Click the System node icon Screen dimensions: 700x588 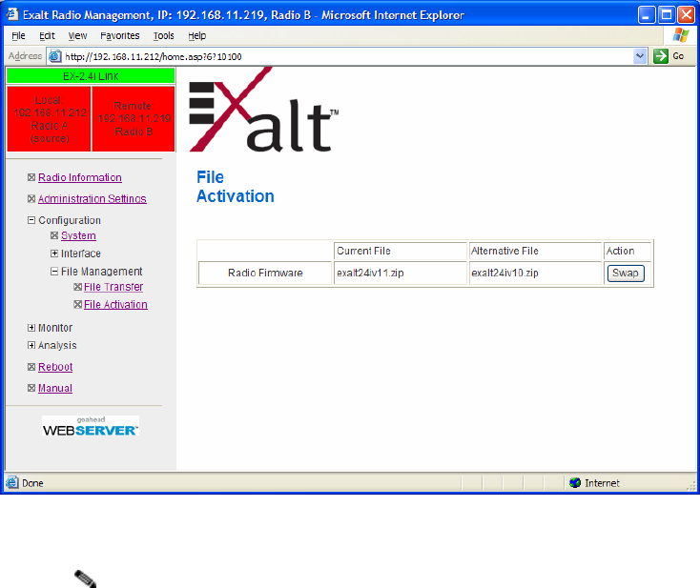coord(54,235)
